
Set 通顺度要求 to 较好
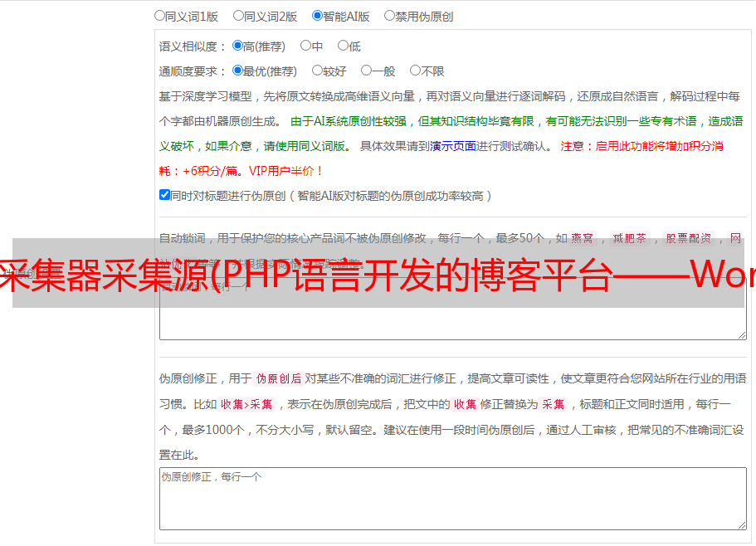317,71
